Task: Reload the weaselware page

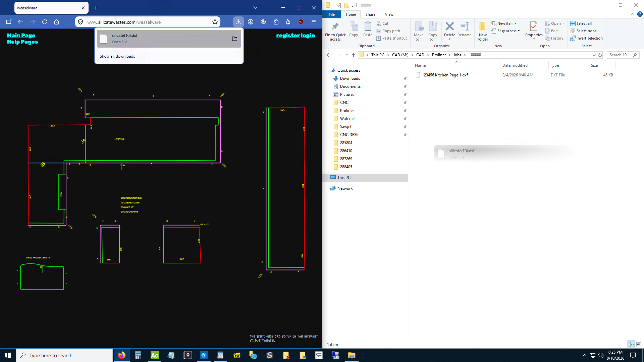Action: click(x=45, y=22)
